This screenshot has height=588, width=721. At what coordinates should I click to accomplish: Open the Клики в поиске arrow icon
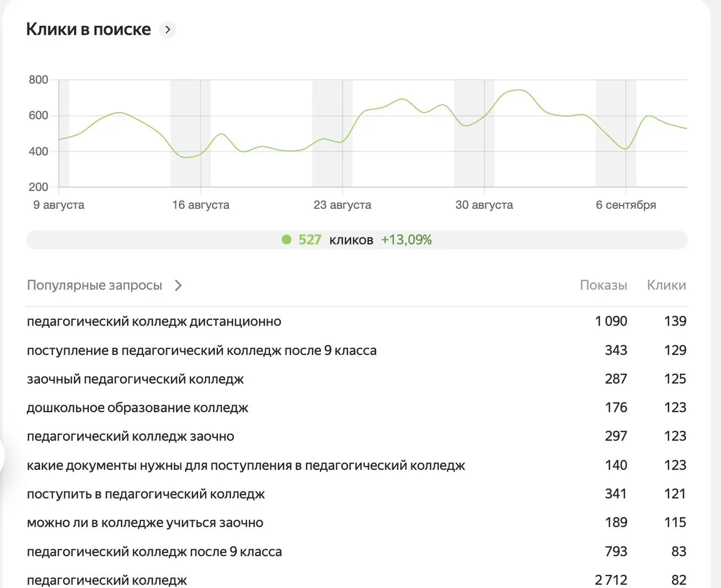(167, 29)
